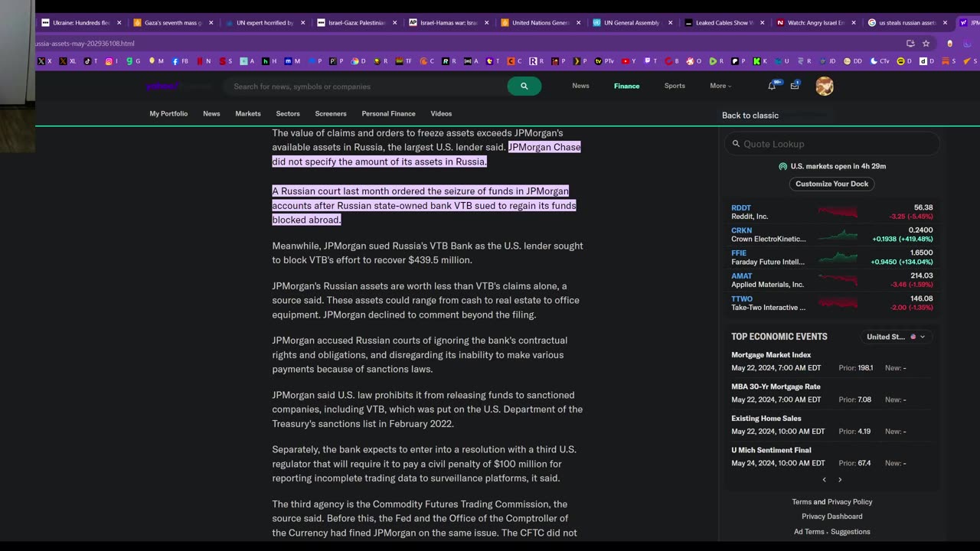Open the Finance link in header

(x=626, y=86)
